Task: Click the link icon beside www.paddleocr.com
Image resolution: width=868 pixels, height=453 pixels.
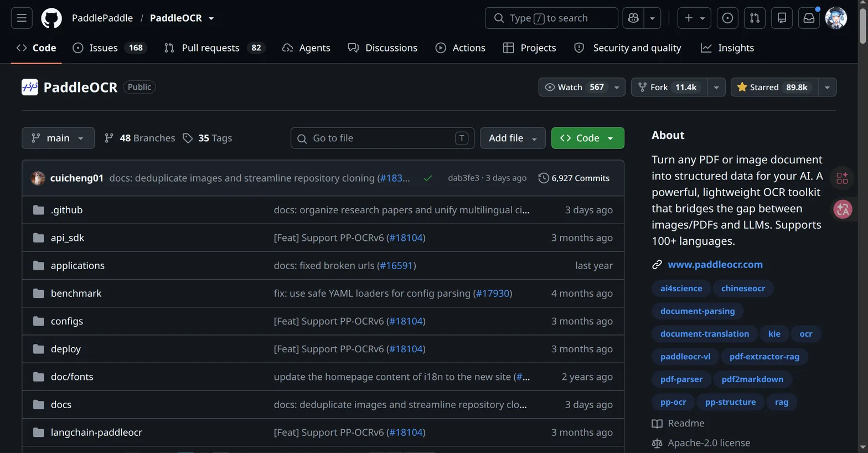Action: click(x=657, y=265)
